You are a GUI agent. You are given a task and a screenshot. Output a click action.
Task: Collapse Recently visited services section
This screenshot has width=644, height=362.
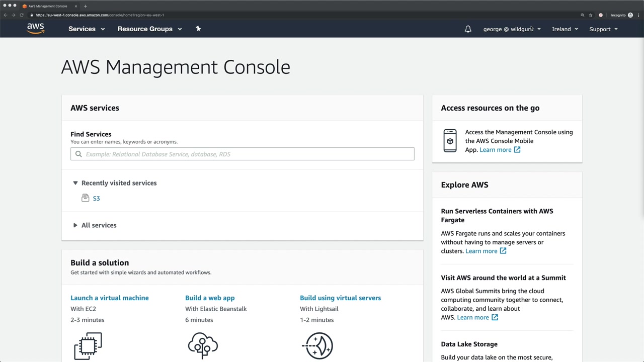75,183
